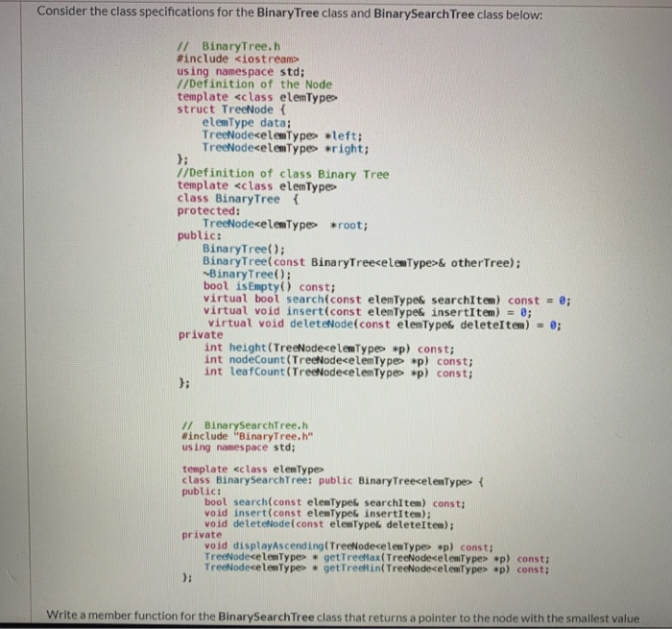Screen dimensions: 672x629
Task: Click the 'class BinaryTree {' line
Action: pos(238,199)
